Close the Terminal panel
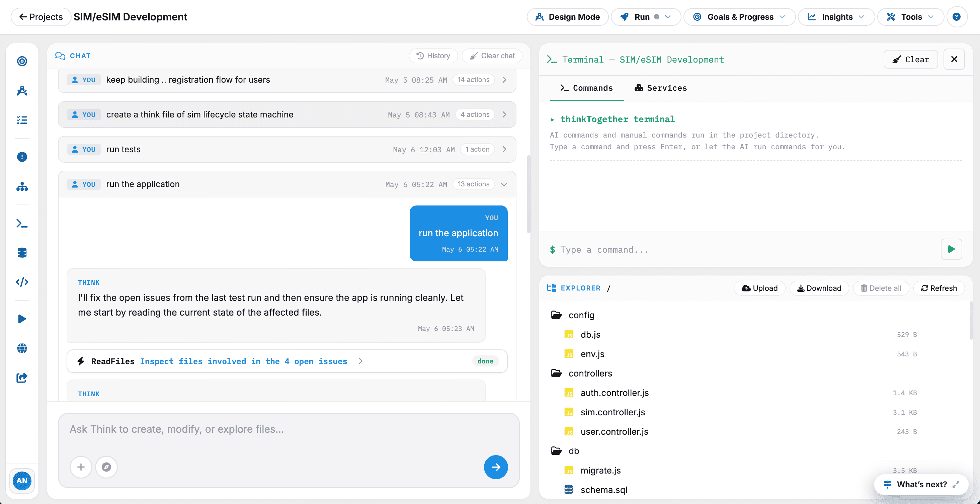 [954, 59]
